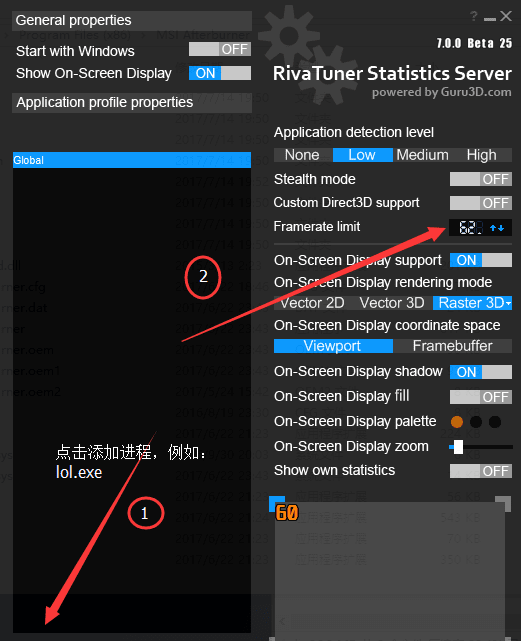This screenshot has width=521, height=641.
Task: Toggle On-Screen Display support switch
Action: point(481,260)
